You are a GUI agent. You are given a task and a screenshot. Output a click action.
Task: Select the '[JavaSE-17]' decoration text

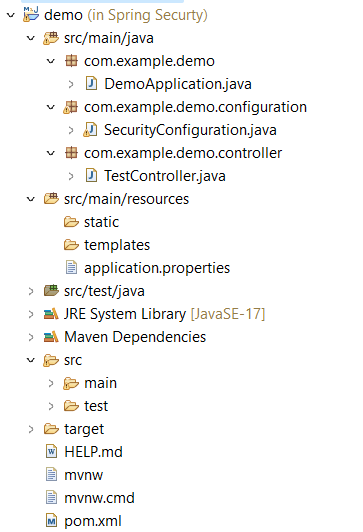[228, 314]
